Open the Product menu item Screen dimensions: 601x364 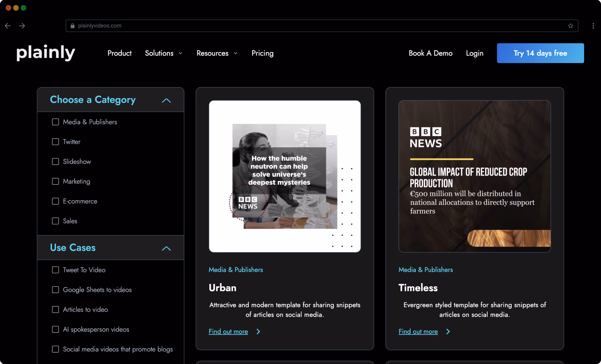(x=119, y=53)
